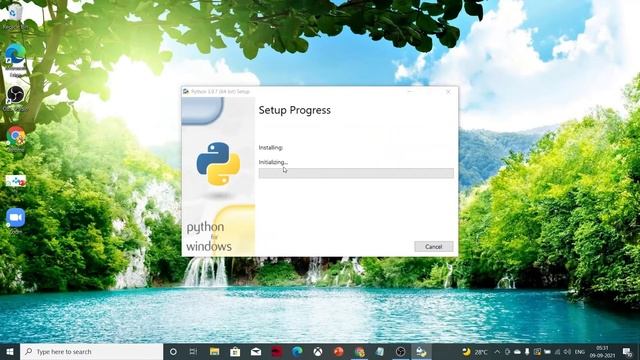This screenshot has width=640, height=360.
Task: Switch to OBS Studio on taskbar
Action: coord(401,351)
